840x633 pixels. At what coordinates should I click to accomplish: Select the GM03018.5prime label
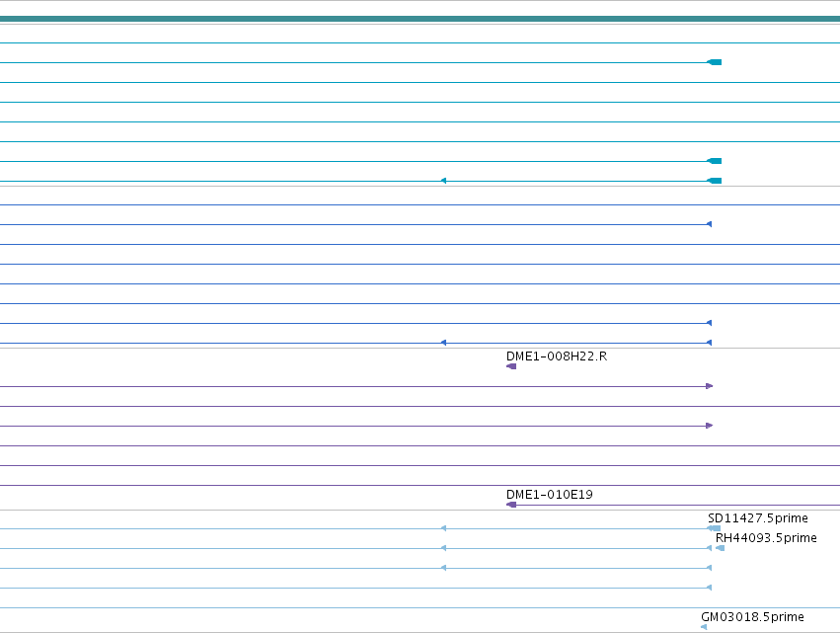tap(752, 617)
